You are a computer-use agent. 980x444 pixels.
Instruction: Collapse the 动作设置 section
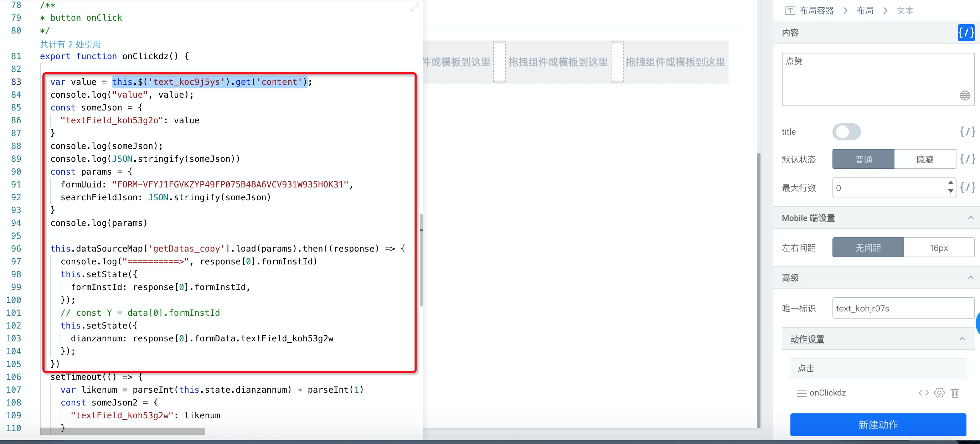(962, 339)
